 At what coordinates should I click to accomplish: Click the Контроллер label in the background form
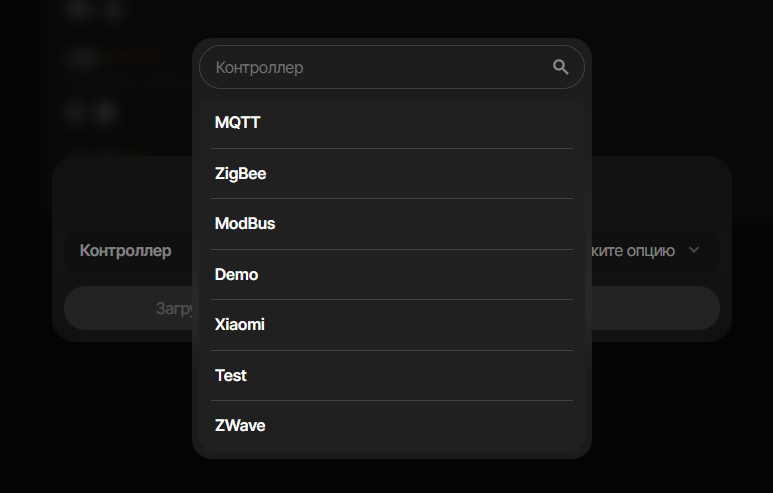coord(126,250)
